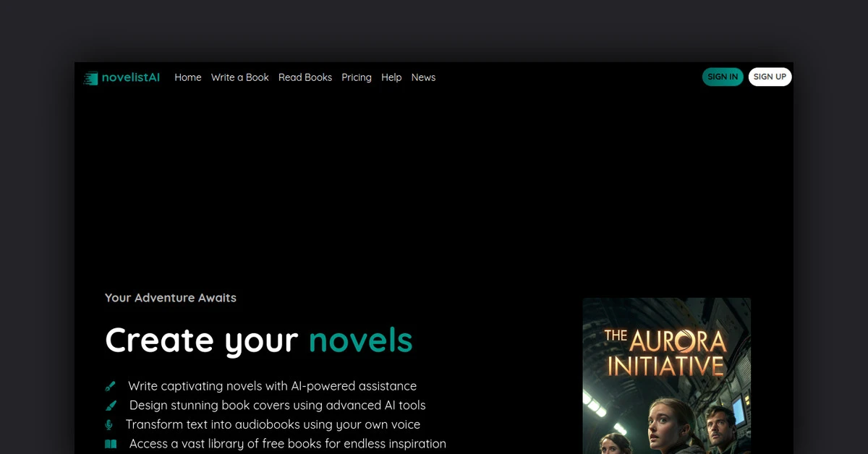Click the microphone audiobook icon
The width and height of the screenshot is (868, 454).
pyautogui.click(x=109, y=424)
